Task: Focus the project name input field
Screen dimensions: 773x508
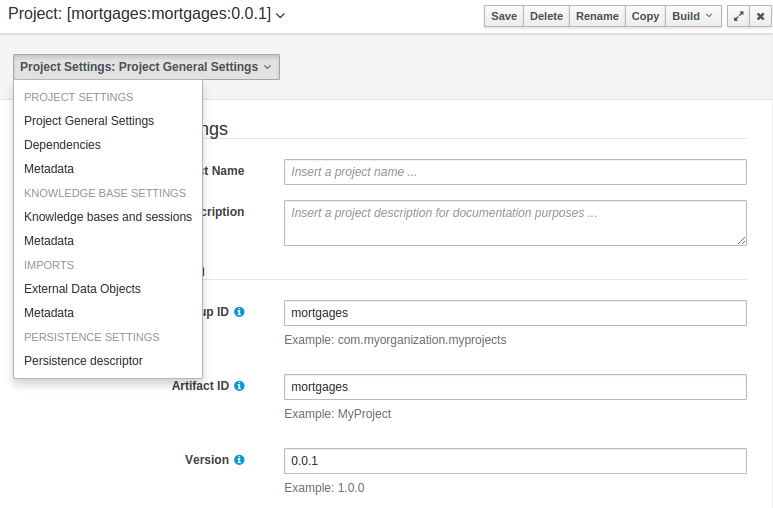Action: (515, 172)
